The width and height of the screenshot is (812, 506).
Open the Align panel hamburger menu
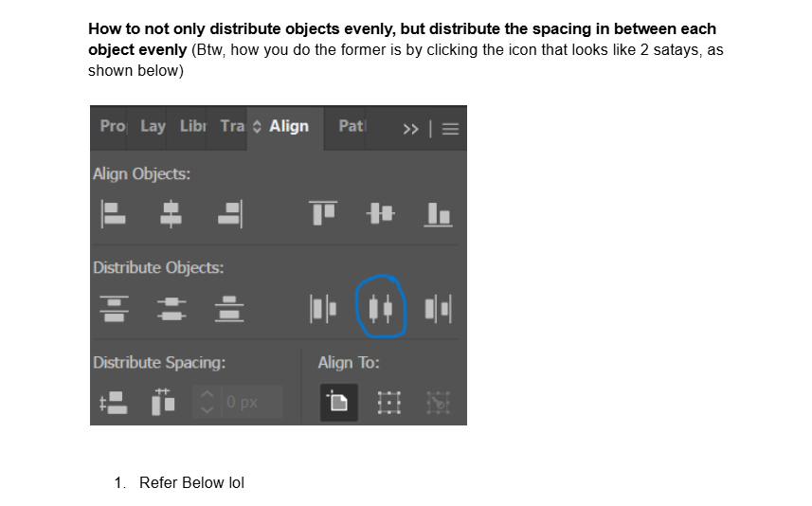tap(451, 129)
